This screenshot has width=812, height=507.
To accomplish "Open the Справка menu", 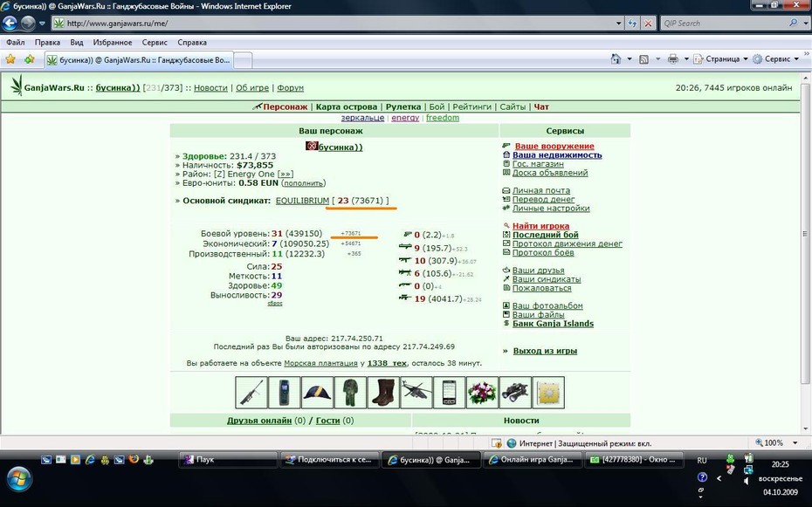I will [192, 43].
